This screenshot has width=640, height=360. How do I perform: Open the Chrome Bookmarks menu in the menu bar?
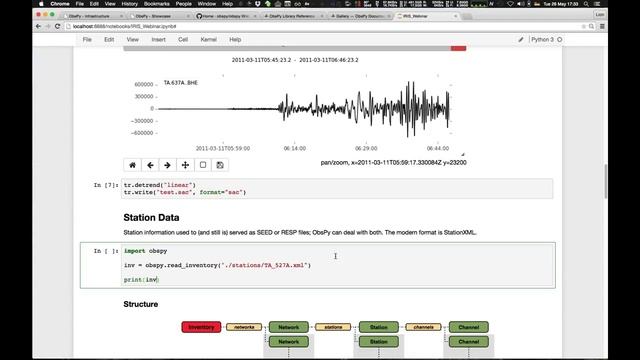157,4
